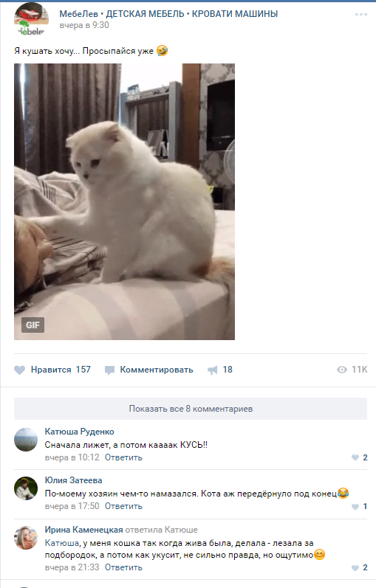Click the post timestamp вчера в 9:30

tap(84, 25)
